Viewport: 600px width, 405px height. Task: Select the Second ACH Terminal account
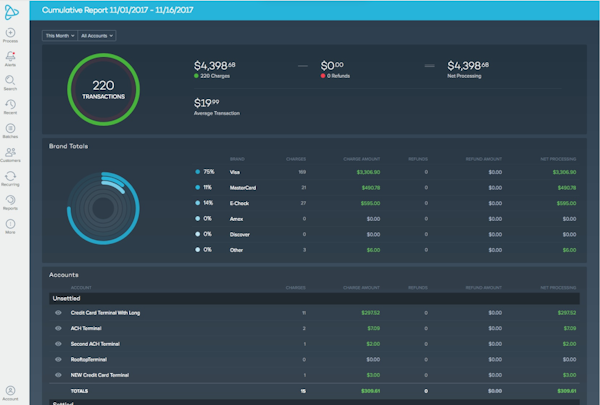[95, 344]
